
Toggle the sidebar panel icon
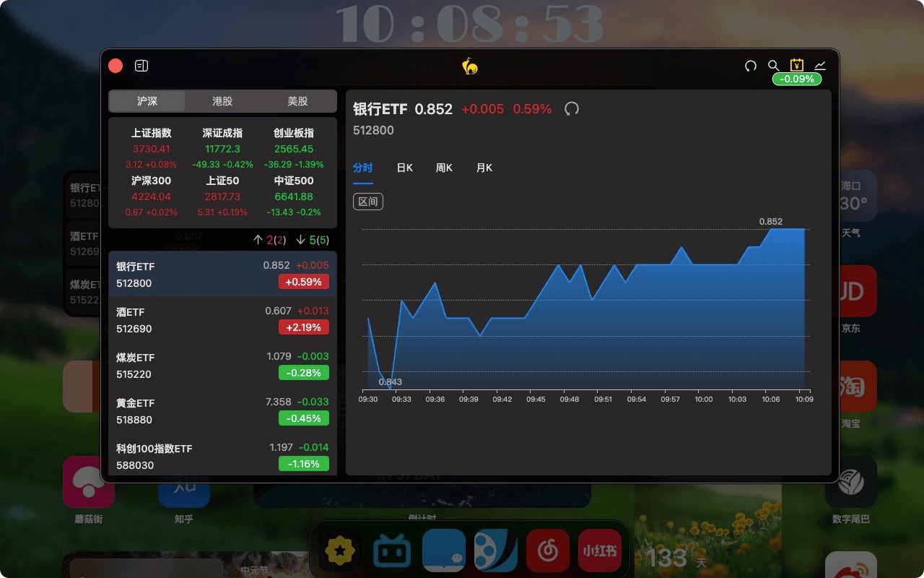[141, 66]
